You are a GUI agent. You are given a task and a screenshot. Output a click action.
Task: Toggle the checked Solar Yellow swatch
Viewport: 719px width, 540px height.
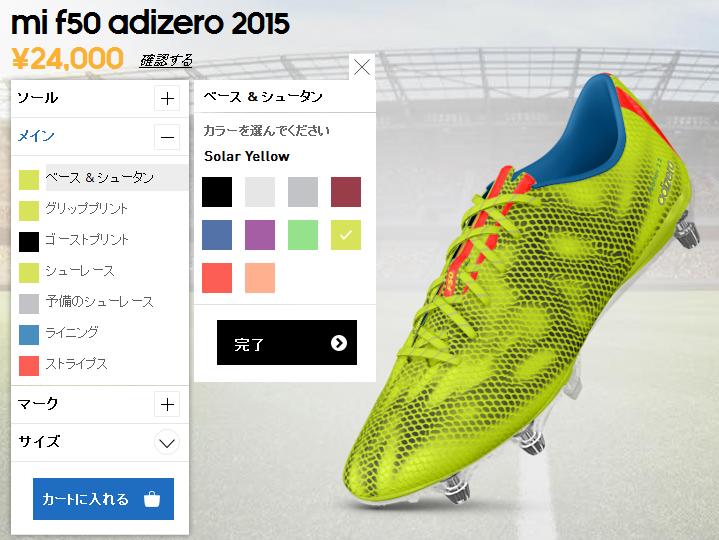(346, 235)
